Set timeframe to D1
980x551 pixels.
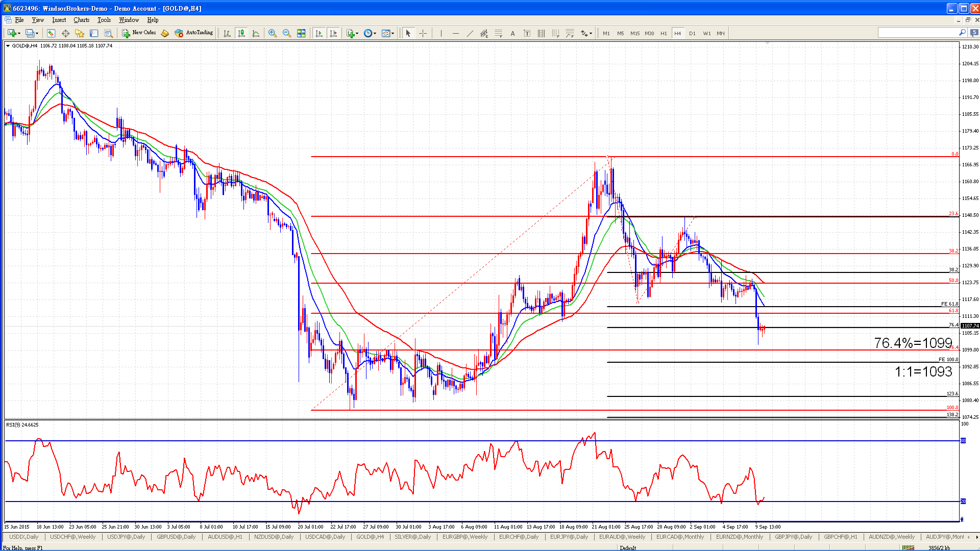(x=692, y=33)
